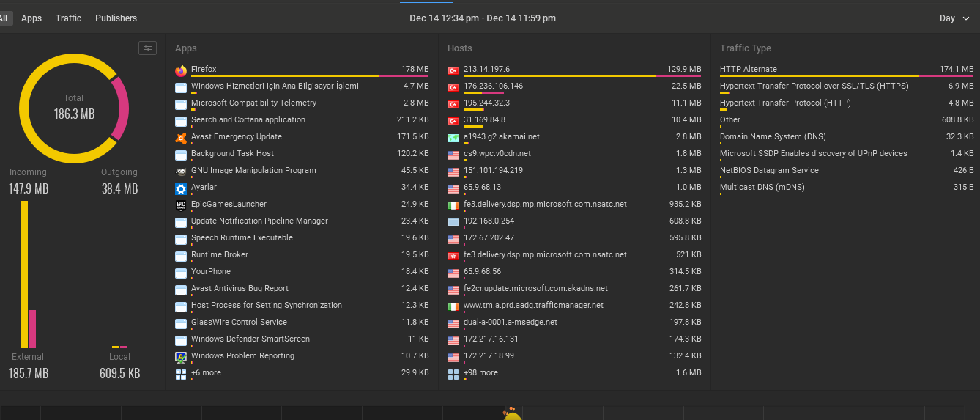The width and height of the screenshot is (980, 420).
Task: Select the HTTP Alternate traffic type
Action: (x=847, y=70)
